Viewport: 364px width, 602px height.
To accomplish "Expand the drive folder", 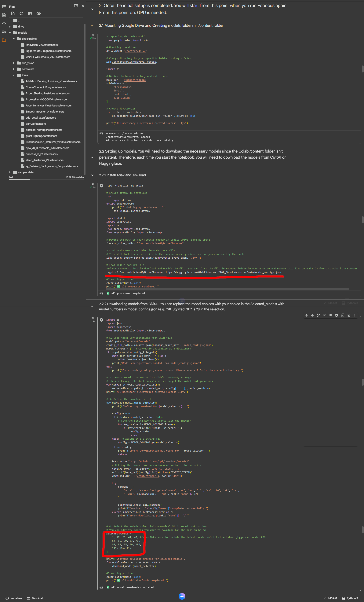I will 10,27.
